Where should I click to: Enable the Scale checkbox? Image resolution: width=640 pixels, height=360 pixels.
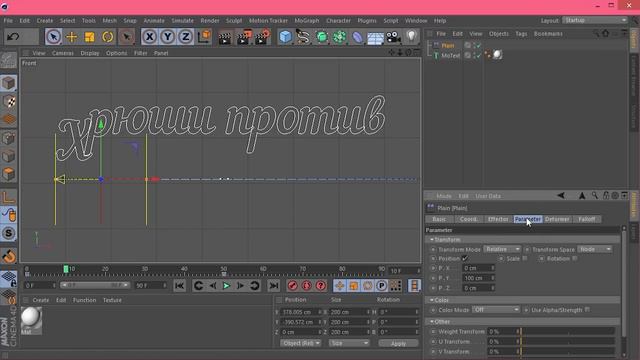pos(525,258)
